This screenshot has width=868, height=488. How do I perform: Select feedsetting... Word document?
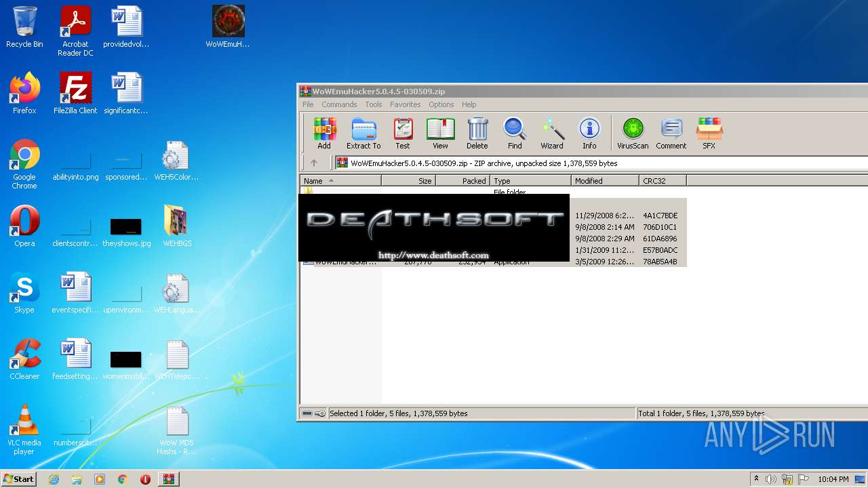pyautogui.click(x=75, y=359)
